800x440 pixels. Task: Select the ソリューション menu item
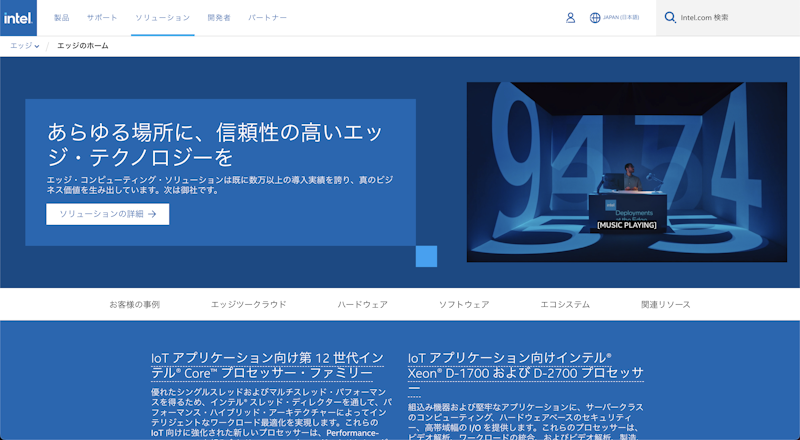[x=162, y=18]
